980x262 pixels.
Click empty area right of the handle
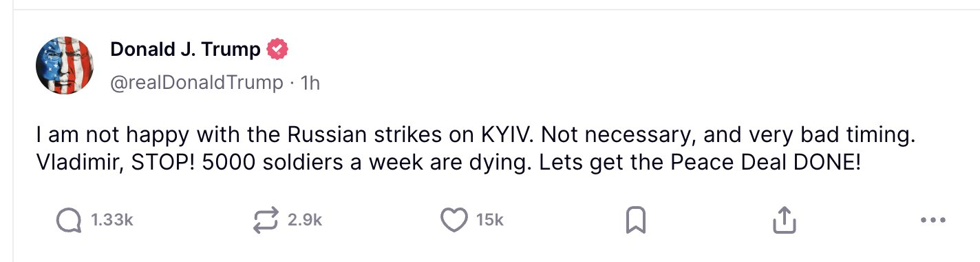(619, 83)
